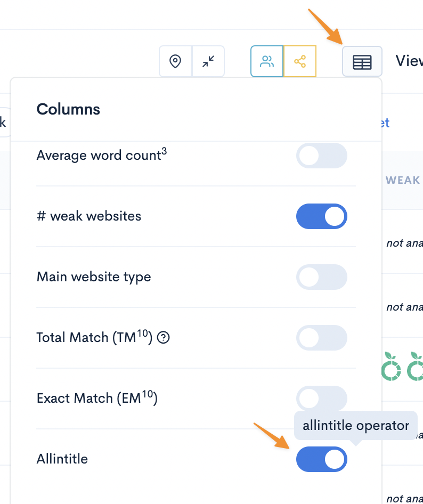Disable the # weak websites toggle
This screenshot has width=423, height=504.
pyautogui.click(x=321, y=216)
